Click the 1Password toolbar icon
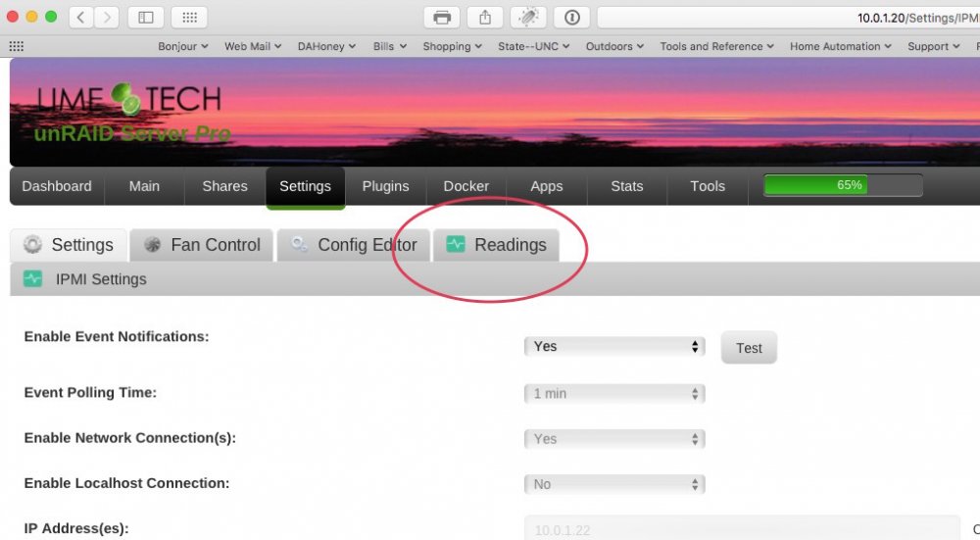 pos(572,18)
